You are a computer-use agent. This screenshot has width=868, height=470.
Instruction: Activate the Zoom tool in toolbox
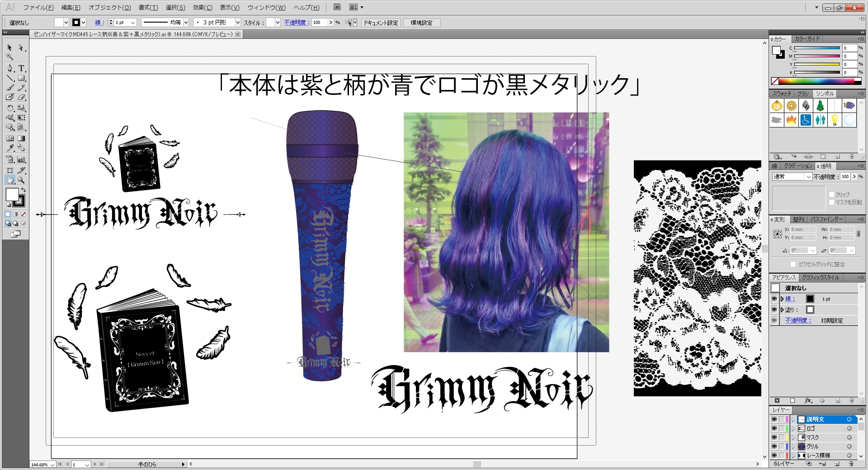click(x=21, y=180)
